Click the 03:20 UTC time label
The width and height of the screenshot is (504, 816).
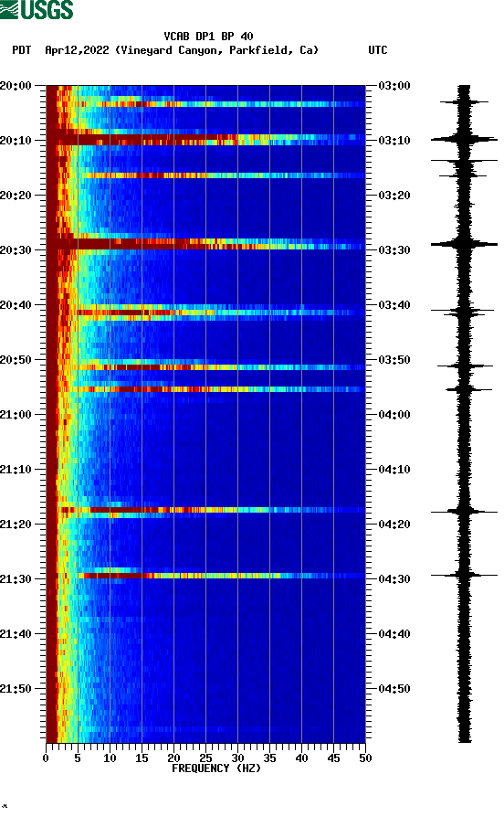pos(394,196)
